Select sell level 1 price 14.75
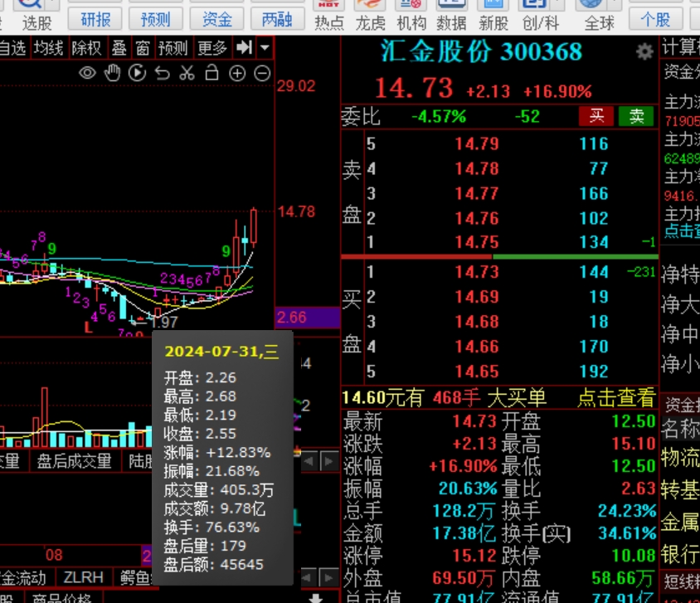 pyautogui.click(x=476, y=242)
